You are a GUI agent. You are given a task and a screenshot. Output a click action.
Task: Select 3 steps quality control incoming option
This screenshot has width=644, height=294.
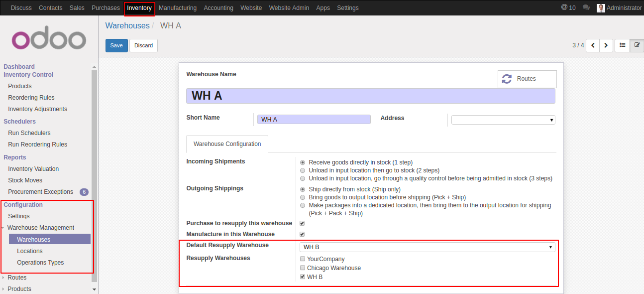[303, 178]
